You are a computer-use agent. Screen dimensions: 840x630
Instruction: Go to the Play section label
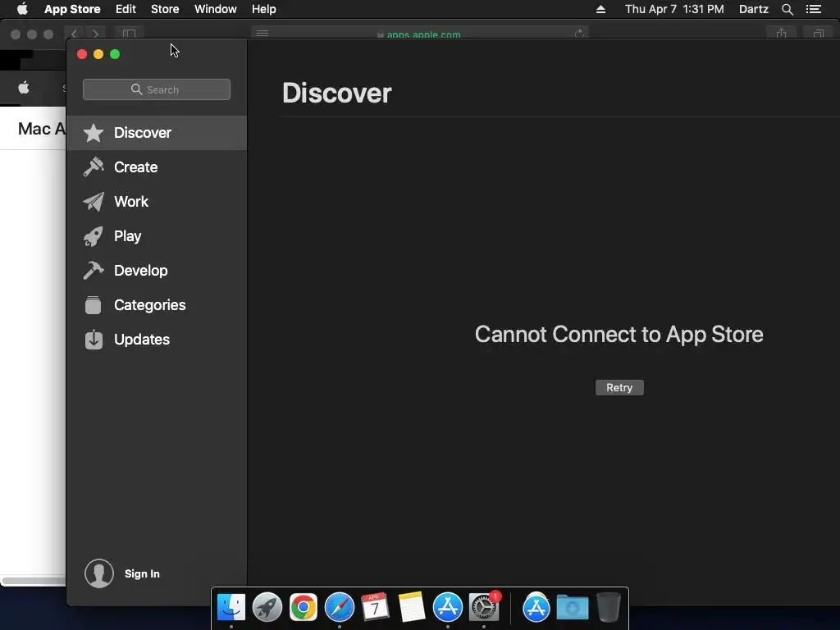point(127,236)
